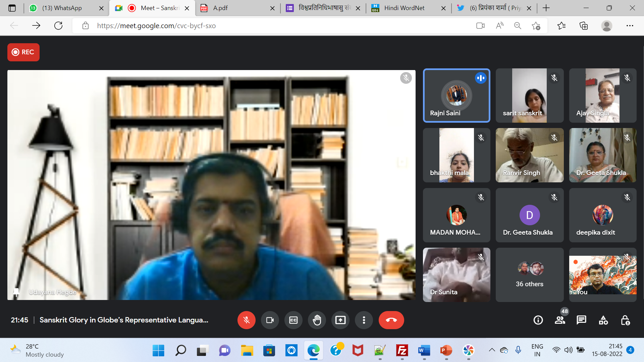Select the Rajni Saini participant tile
644x362 pixels.
point(456,96)
